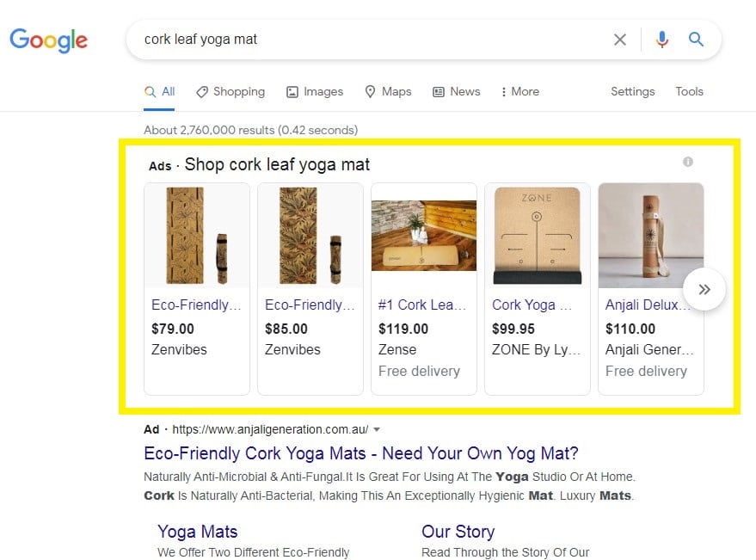Click the ads info icon
The width and height of the screenshot is (756, 560).
pyautogui.click(x=687, y=162)
